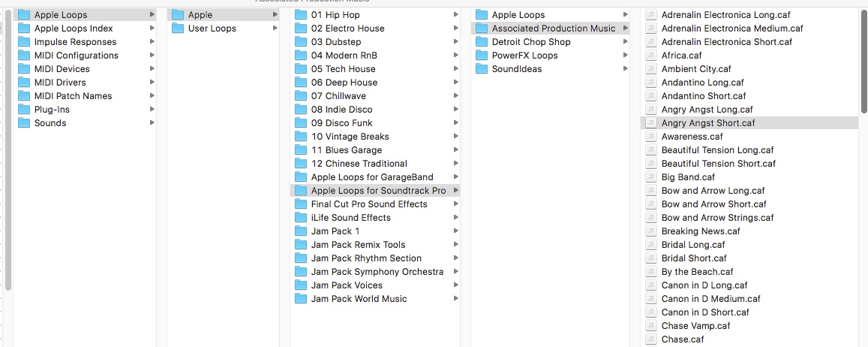Screen dimensions: 868x347
Task: Click the Sounds folder icon
Action: (x=24, y=123)
